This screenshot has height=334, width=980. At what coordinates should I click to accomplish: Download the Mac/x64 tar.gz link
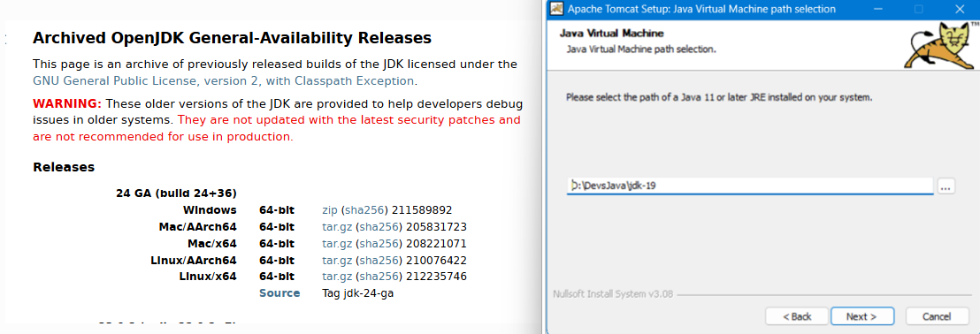(338, 244)
